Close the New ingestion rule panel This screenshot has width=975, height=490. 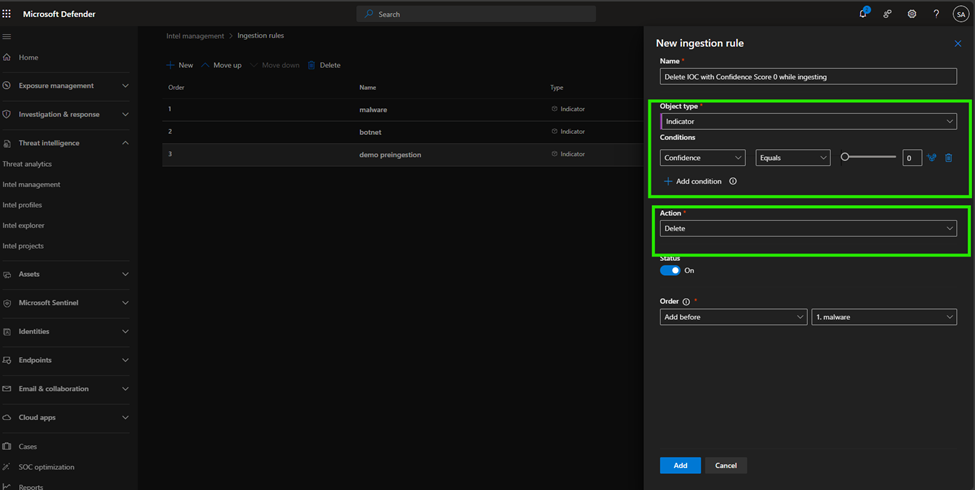pos(958,44)
